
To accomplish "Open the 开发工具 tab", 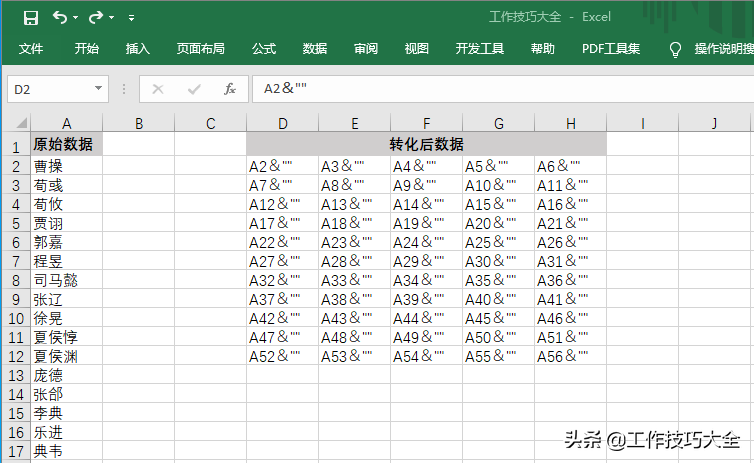I will (479, 49).
